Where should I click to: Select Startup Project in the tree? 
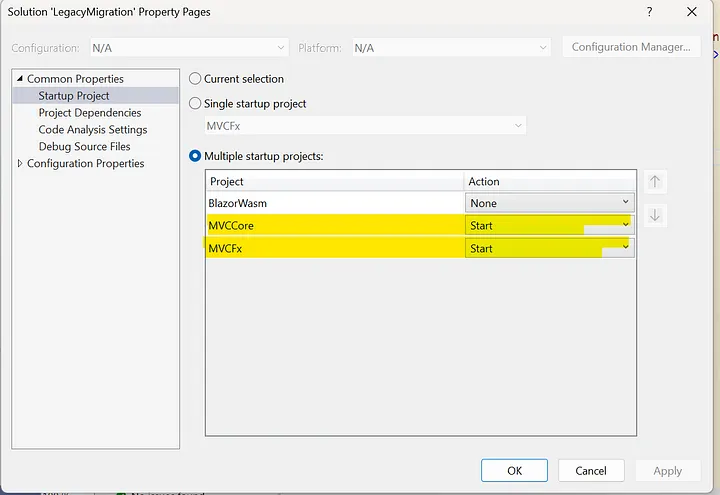74,96
